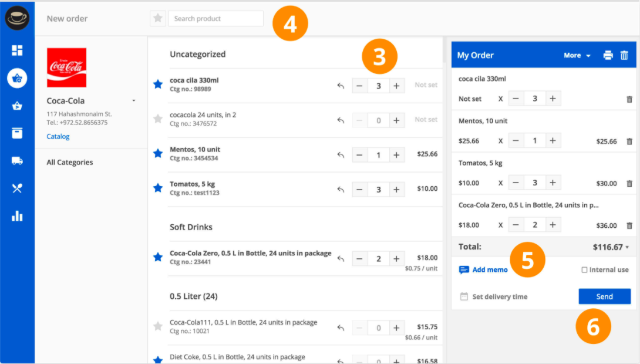Toggle favorites filter star beside search
This screenshot has height=364, width=640.
click(157, 18)
